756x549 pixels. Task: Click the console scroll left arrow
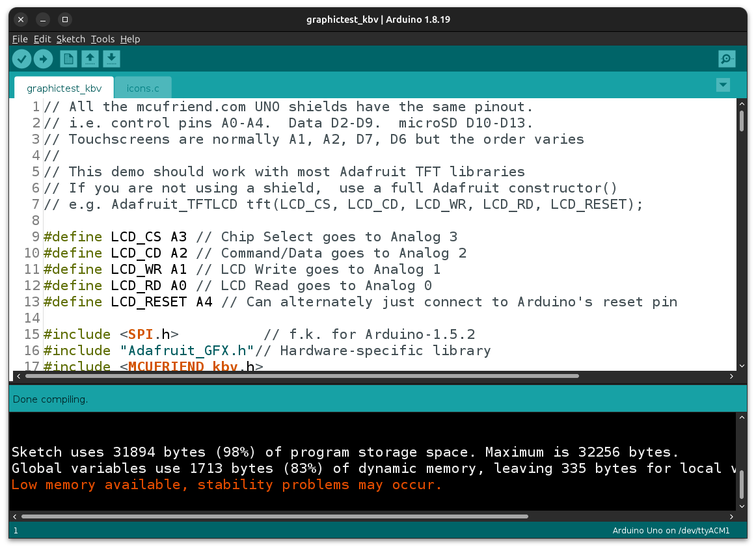pyautogui.click(x=15, y=516)
